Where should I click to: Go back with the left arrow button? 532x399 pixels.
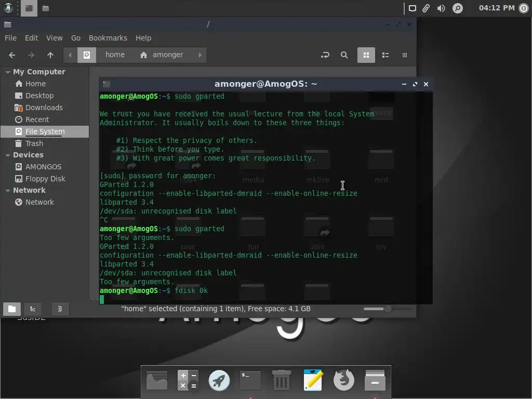tap(12, 55)
